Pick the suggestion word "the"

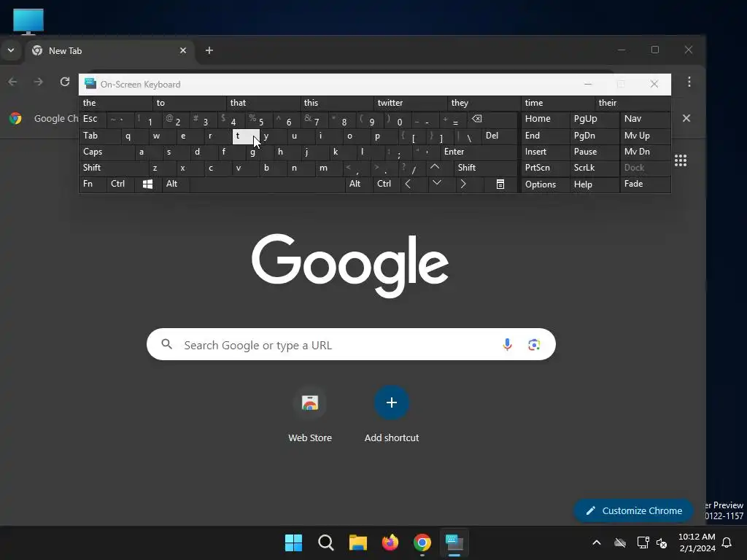[x=116, y=103]
